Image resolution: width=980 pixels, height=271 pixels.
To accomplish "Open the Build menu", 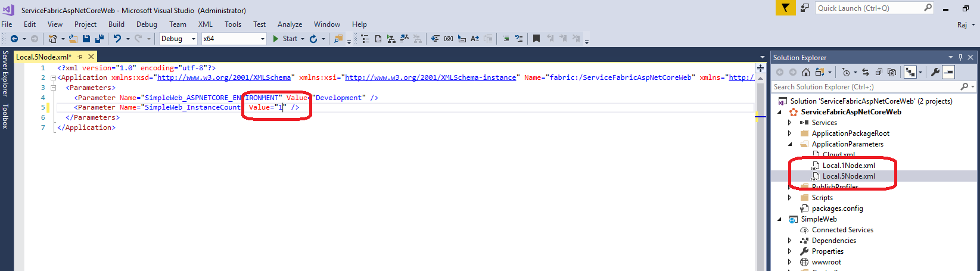I will click(116, 24).
